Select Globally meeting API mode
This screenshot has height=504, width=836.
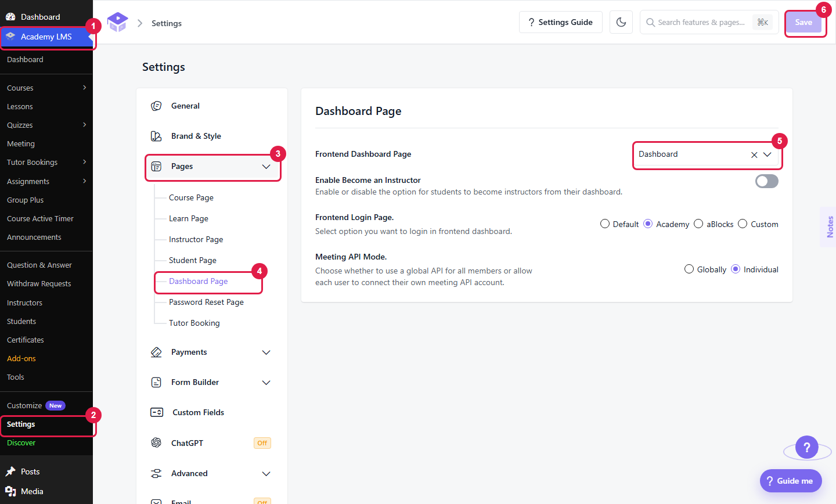pos(689,269)
